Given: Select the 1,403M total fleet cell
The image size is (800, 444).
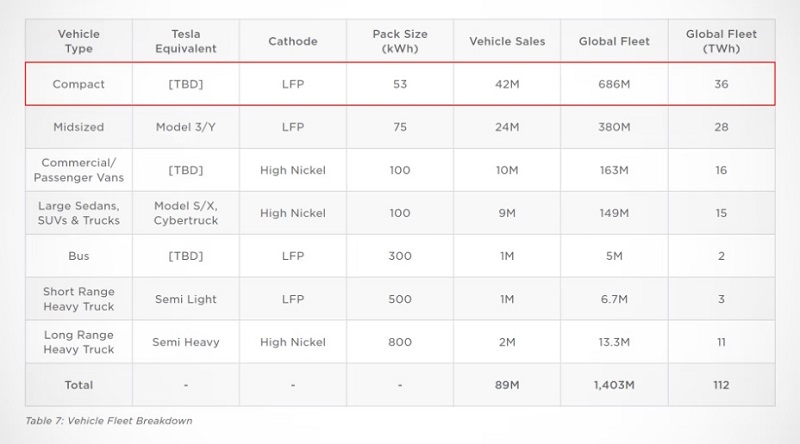Looking at the screenshot, I should tap(614, 385).
